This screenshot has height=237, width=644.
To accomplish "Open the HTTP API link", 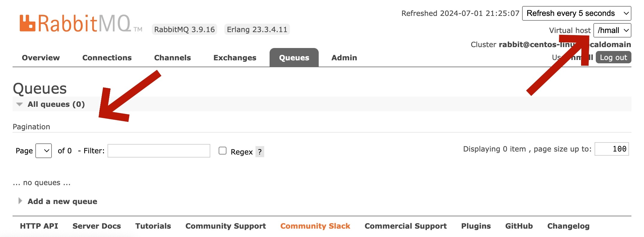I will pyautogui.click(x=39, y=226).
